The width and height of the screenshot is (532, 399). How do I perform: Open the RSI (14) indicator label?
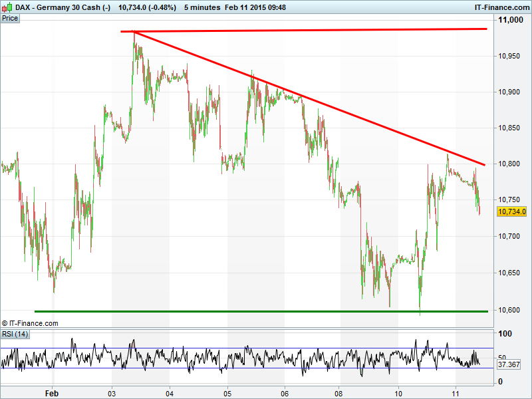15,334
